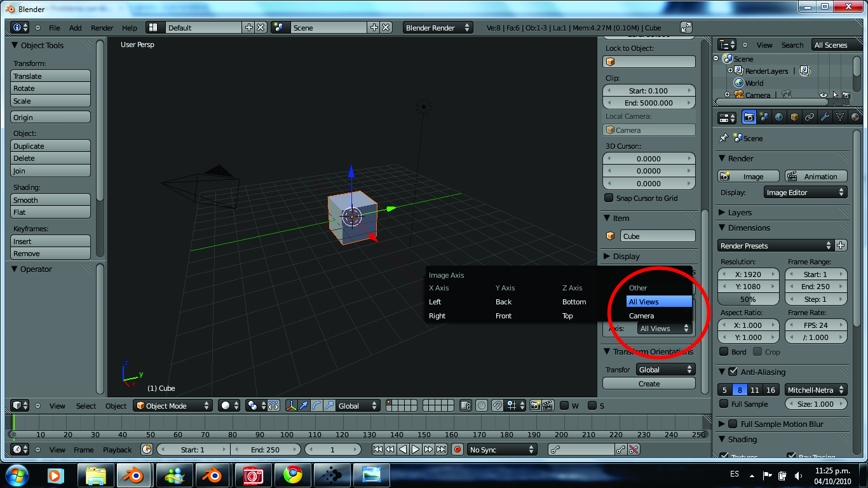The image size is (868, 488).
Task: Enable the Bord border render checkbox
Action: pos(724,351)
